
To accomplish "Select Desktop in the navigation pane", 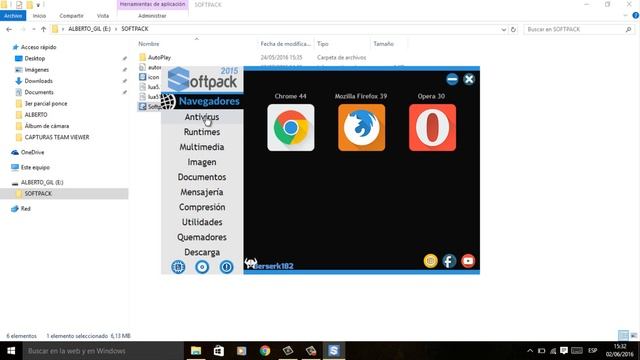I will [x=34, y=58].
